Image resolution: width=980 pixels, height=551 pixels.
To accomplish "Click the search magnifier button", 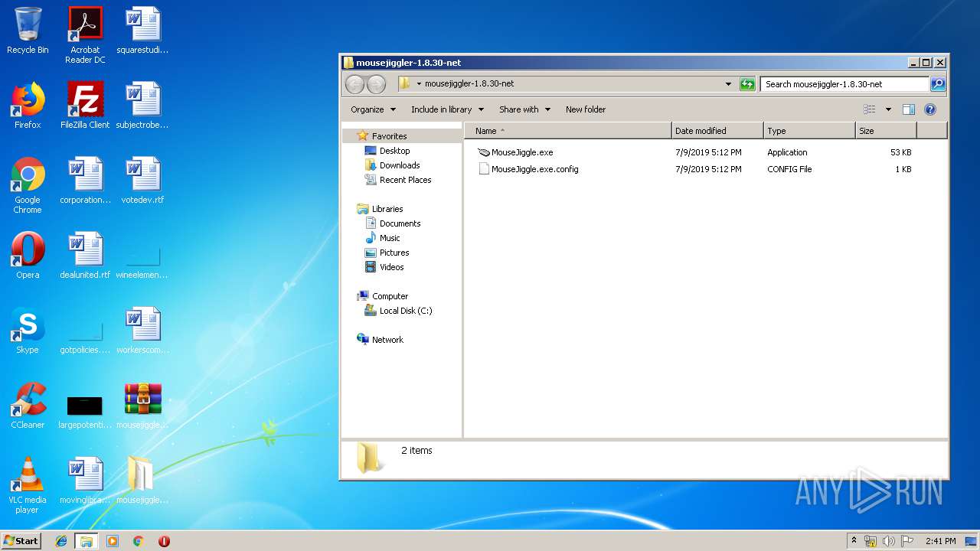I will point(938,84).
